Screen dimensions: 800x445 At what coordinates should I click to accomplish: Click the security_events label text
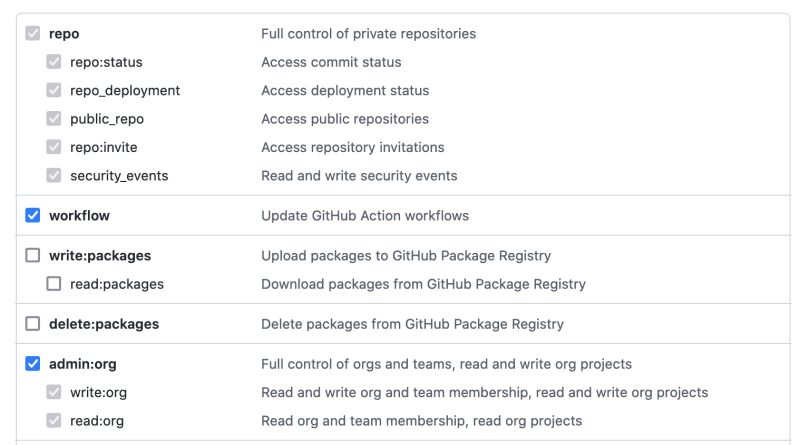tap(119, 175)
